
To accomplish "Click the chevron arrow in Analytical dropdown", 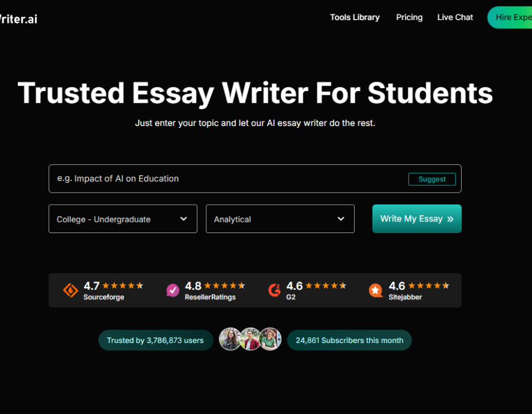I will pyautogui.click(x=340, y=219).
